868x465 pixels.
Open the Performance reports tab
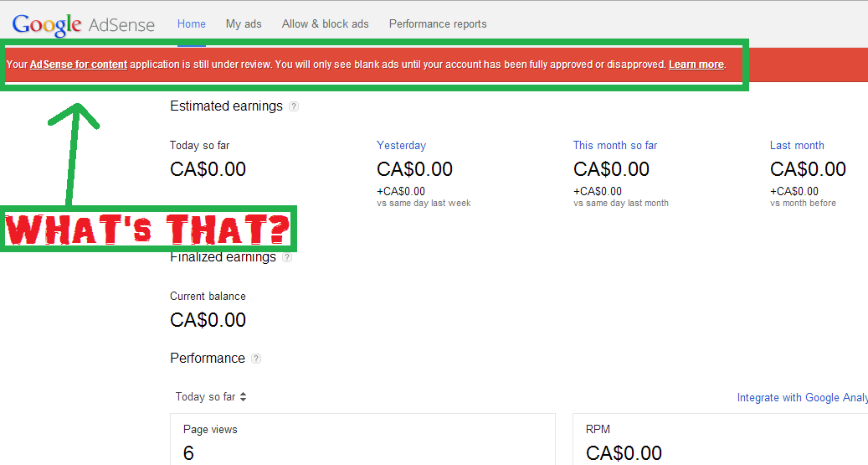[x=437, y=24]
